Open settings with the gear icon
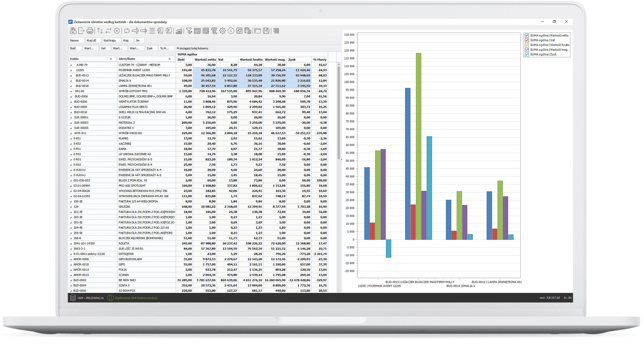The image size is (644, 350). [x=223, y=31]
